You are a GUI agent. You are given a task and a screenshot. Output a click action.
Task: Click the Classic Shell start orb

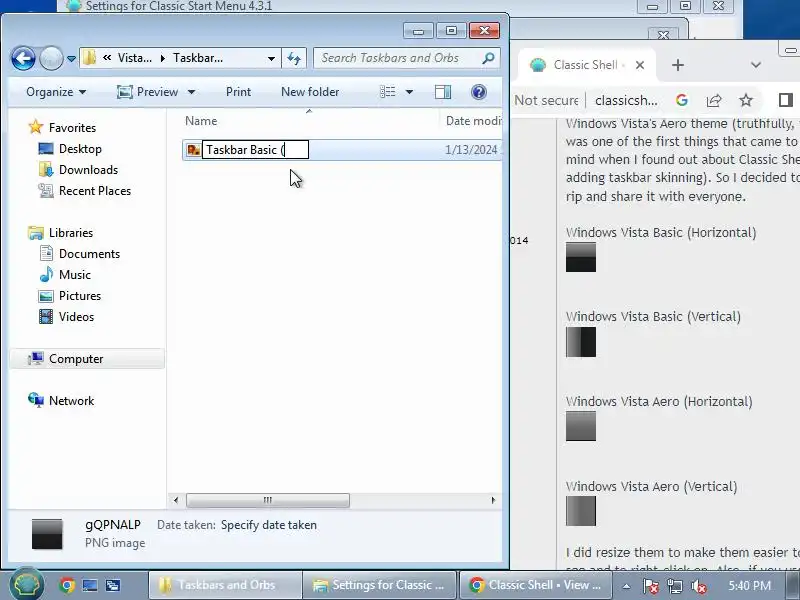[27, 585]
